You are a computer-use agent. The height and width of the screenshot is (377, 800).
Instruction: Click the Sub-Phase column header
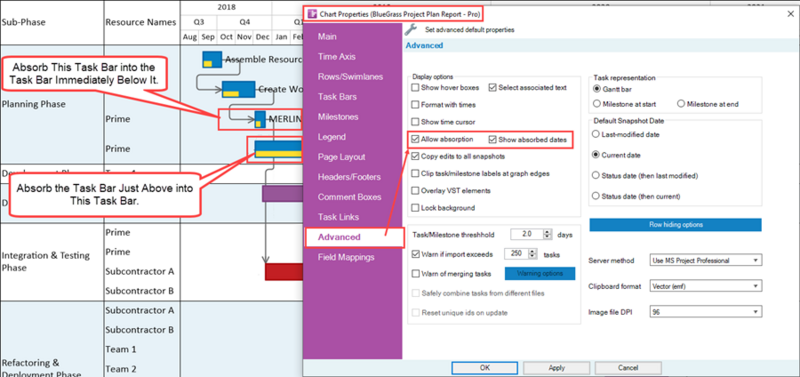coord(23,22)
